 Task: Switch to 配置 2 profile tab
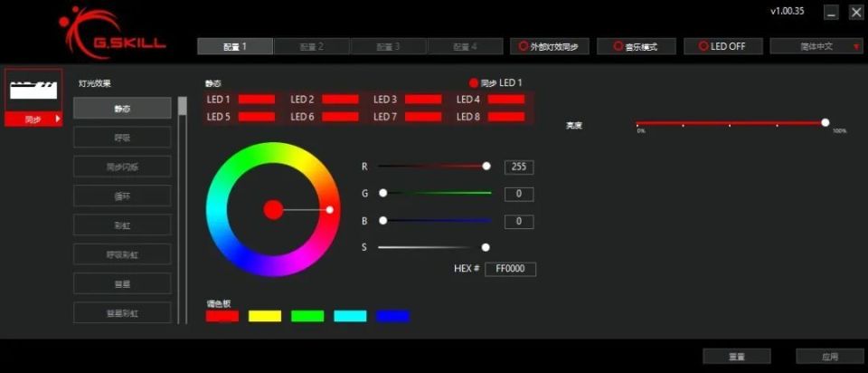pos(312,46)
